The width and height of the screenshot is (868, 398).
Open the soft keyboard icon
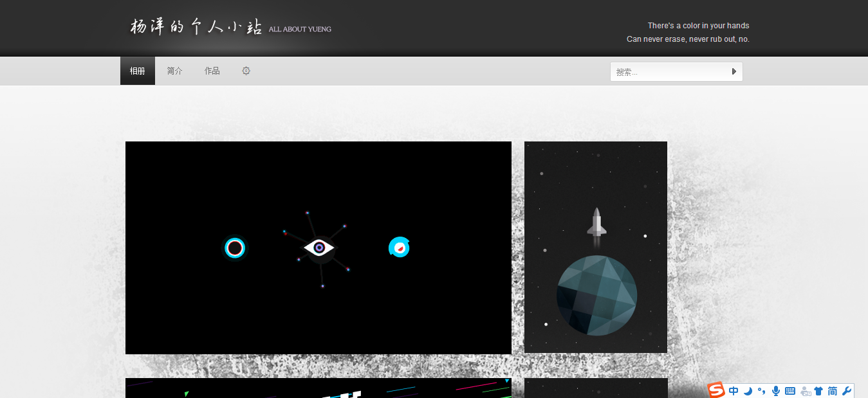pyautogui.click(x=790, y=391)
